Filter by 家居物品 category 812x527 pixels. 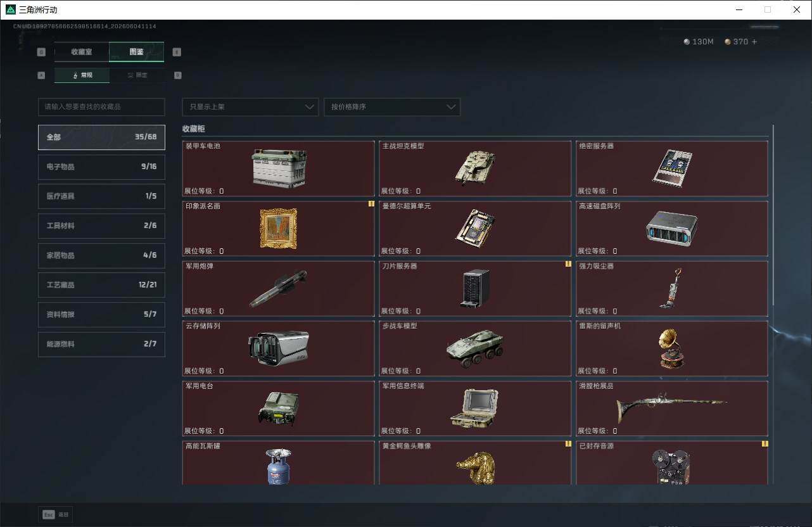[101, 256]
